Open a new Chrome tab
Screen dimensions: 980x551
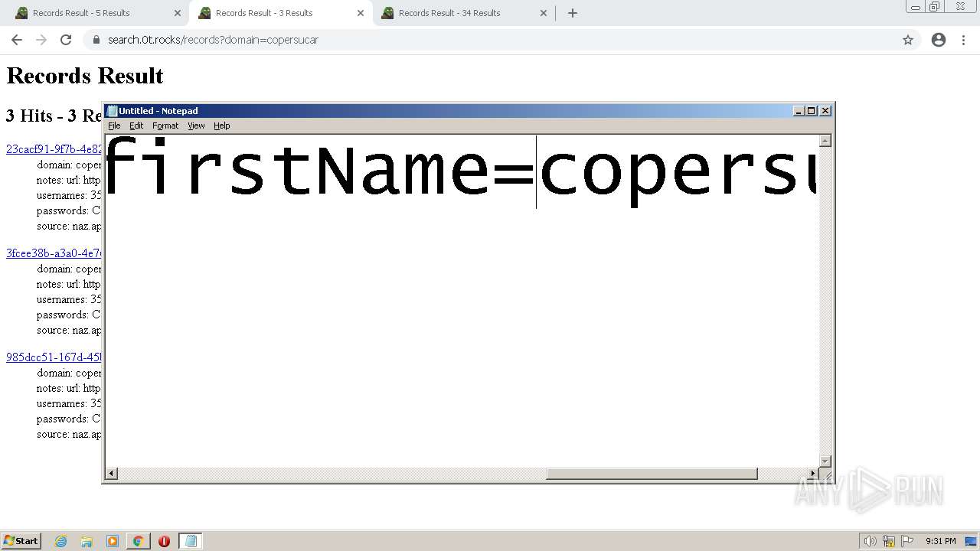click(573, 13)
